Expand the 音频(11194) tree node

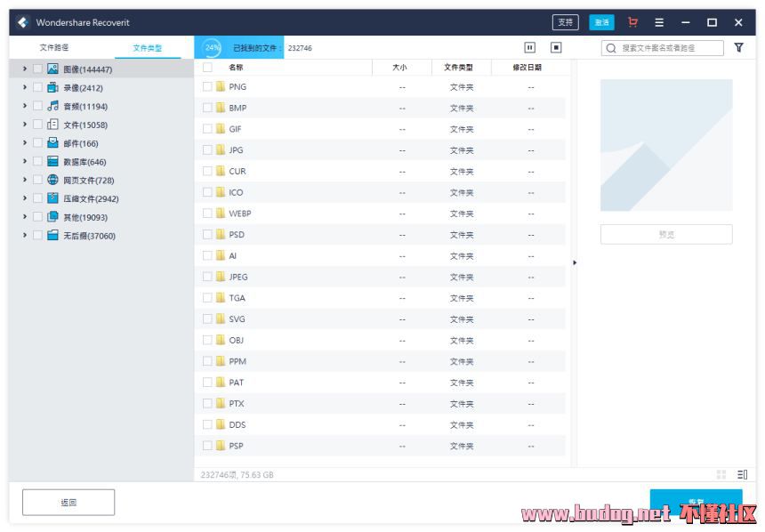point(24,106)
